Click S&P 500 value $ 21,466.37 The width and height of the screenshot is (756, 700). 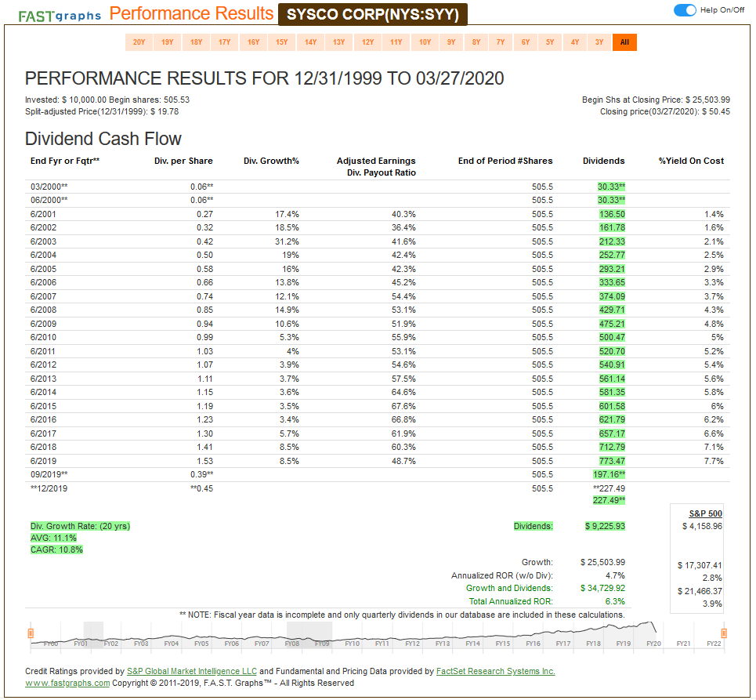click(700, 592)
